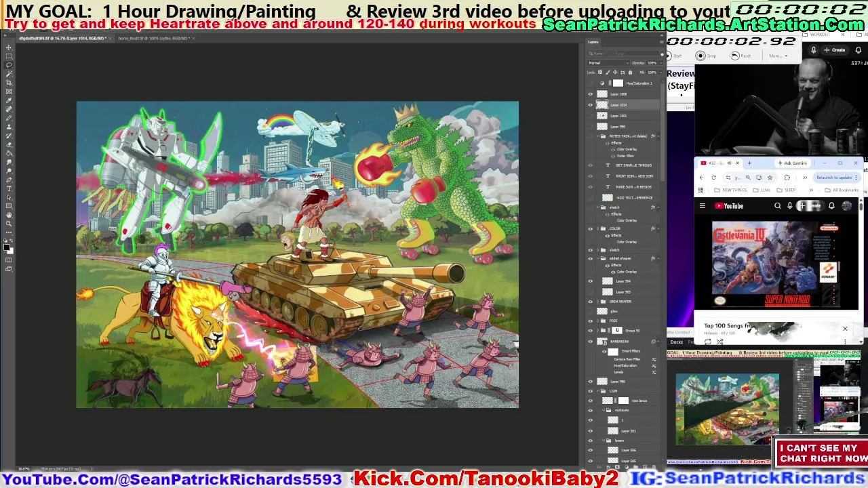The width and height of the screenshot is (868, 488).
Task: Expand the GRIM REAPER group
Action: click(x=598, y=302)
